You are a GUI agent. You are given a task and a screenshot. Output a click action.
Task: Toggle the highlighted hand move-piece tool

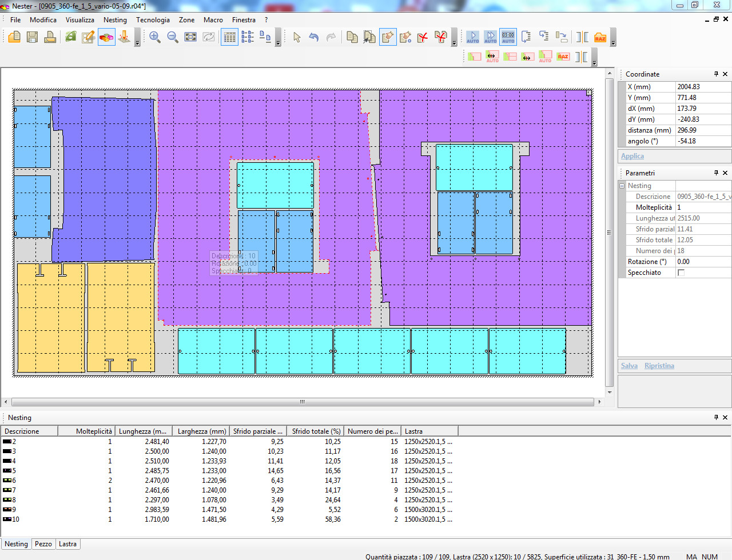coord(388,37)
